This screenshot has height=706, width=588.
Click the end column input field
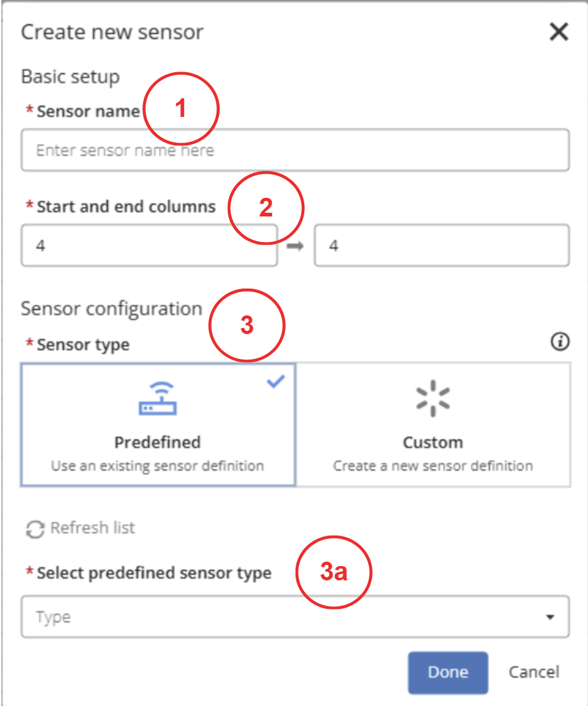pos(441,246)
